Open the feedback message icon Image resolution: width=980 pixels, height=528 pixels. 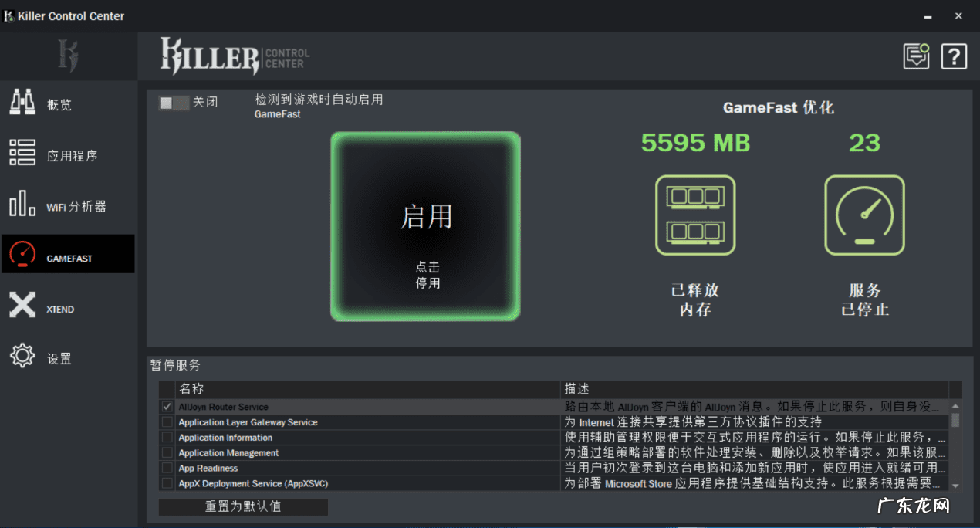tap(916, 56)
